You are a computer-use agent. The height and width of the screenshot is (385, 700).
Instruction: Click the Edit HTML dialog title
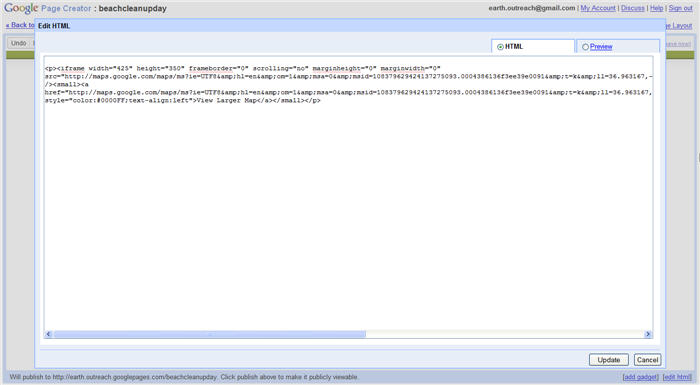(54, 26)
